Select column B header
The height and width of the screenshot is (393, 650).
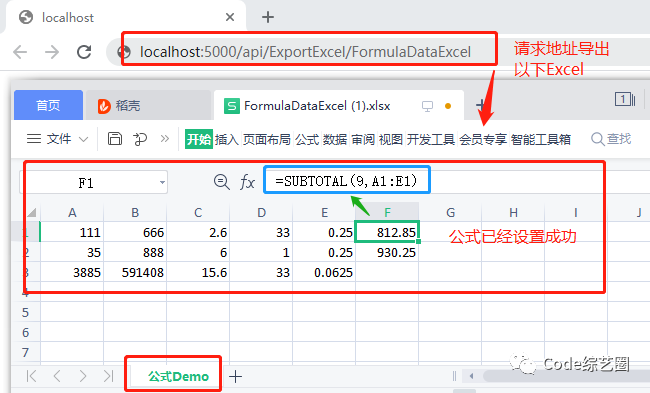point(135,213)
